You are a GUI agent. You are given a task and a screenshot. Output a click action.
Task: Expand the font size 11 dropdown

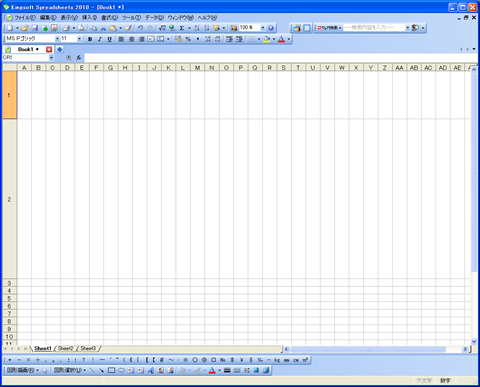tap(79, 39)
